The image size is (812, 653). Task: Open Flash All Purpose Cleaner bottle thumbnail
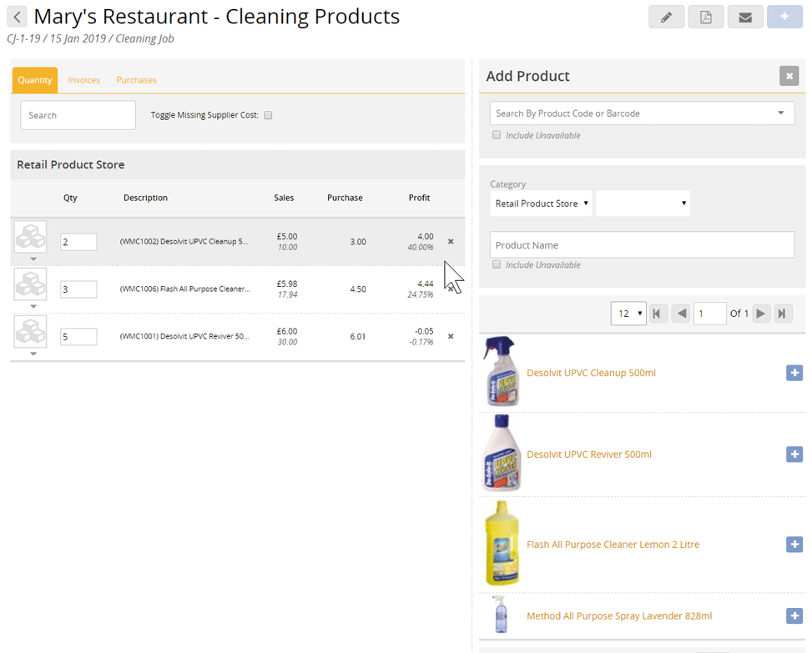pos(502,543)
